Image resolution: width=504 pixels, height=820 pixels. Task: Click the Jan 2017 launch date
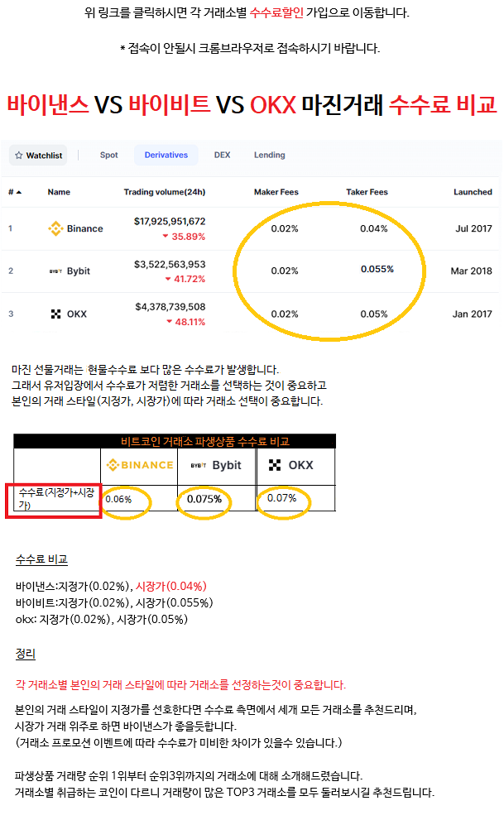[x=472, y=314]
